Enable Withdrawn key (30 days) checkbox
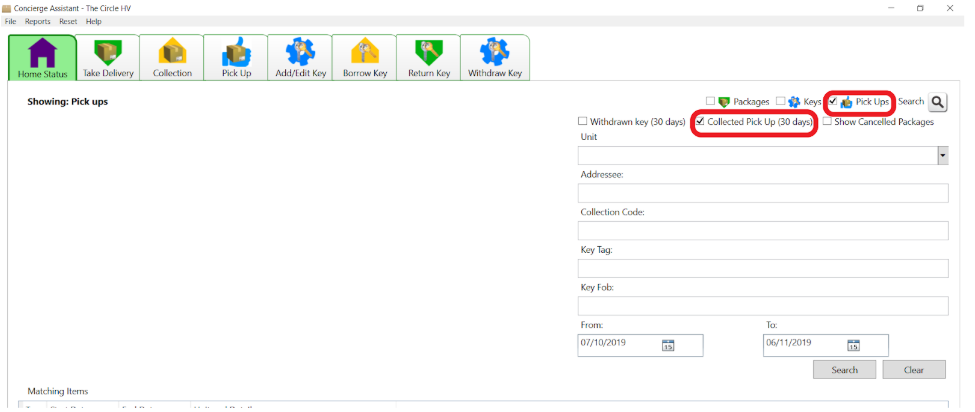The image size is (975, 412). click(x=583, y=122)
